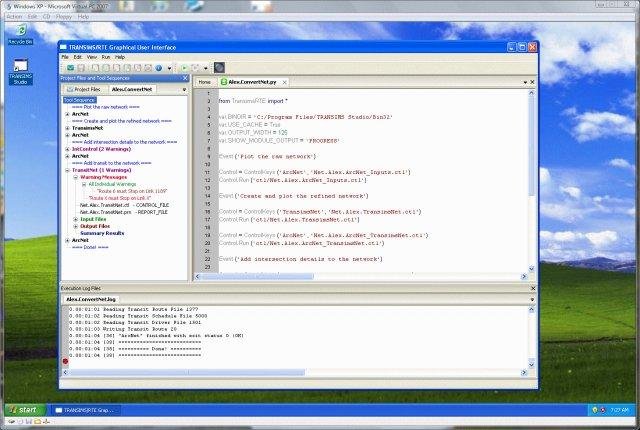The height and width of the screenshot is (430, 640).
Task: Click the code editor scroll-right arrow
Action: coord(524,277)
